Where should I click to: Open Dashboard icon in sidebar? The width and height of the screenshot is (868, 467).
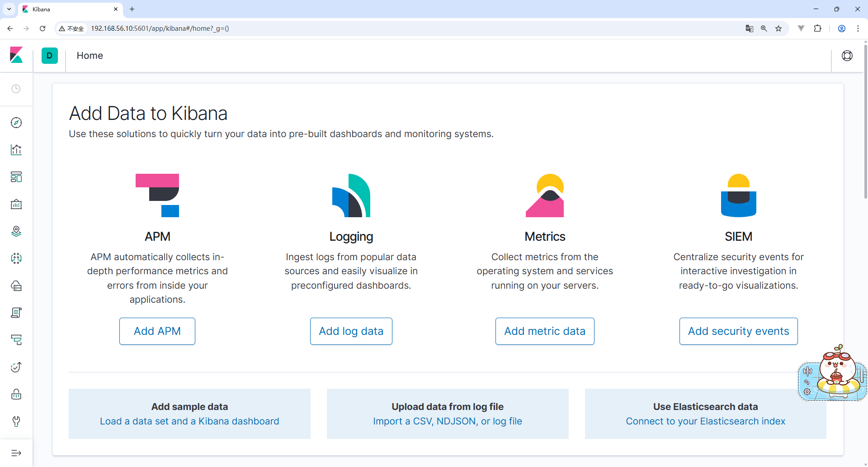(16, 177)
